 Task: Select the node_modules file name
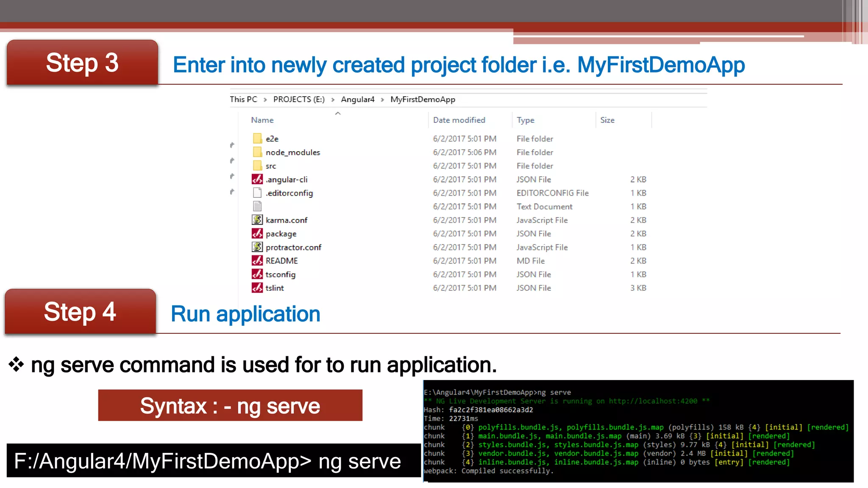293,152
